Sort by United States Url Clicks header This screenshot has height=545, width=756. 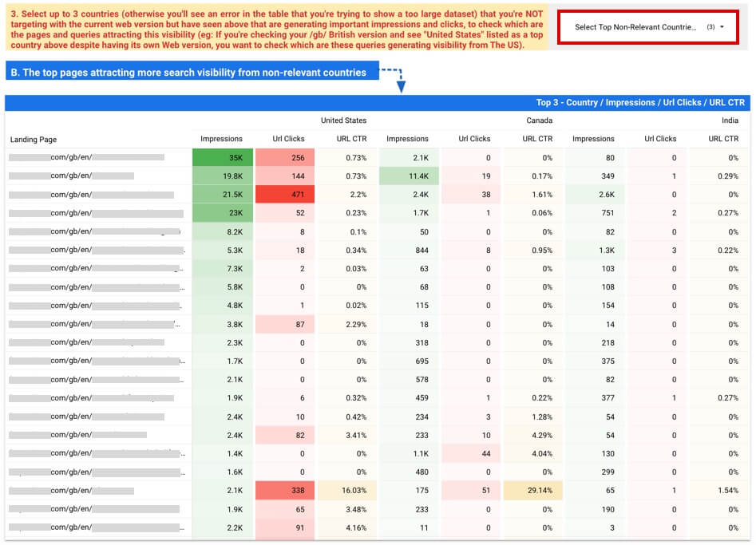click(x=288, y=139)
